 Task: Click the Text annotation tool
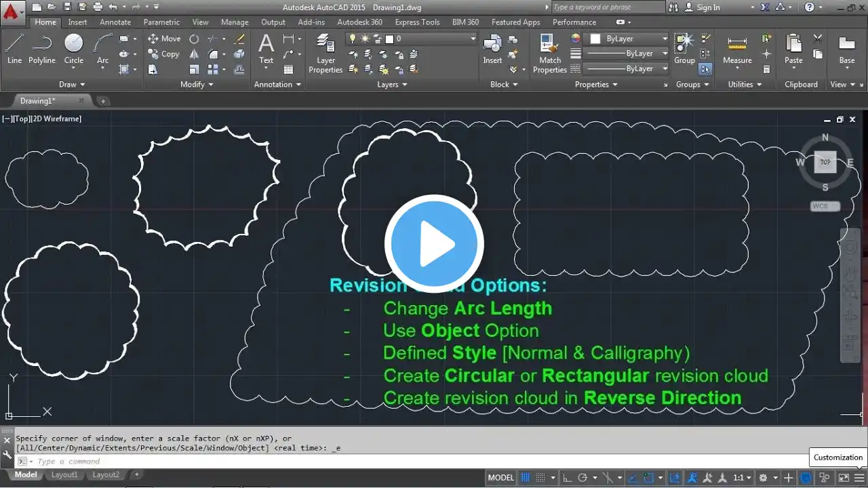[x=267, y=49]
